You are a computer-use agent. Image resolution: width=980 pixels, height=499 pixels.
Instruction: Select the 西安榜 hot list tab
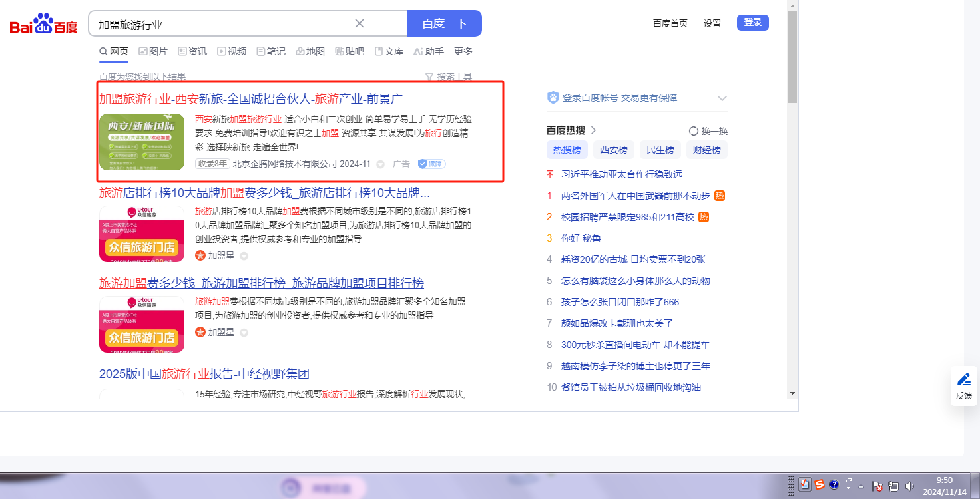coord(614,150)
